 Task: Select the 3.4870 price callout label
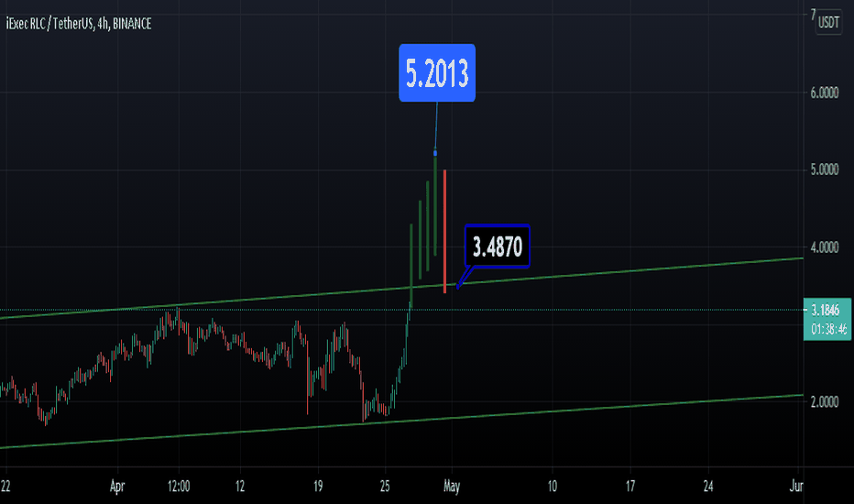point(497,247)
